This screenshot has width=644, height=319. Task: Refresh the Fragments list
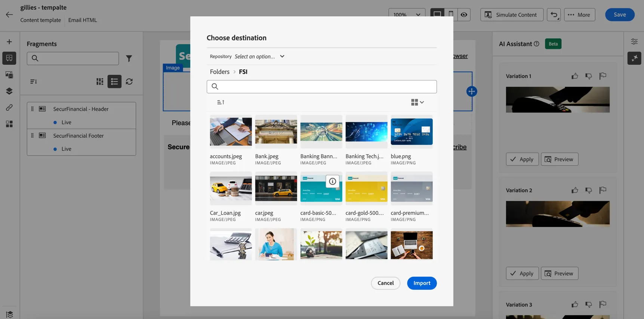[x=129, y=82]
